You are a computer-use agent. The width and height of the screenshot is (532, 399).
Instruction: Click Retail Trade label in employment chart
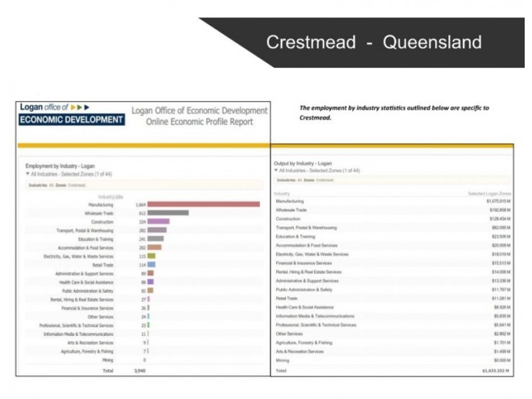102,265
